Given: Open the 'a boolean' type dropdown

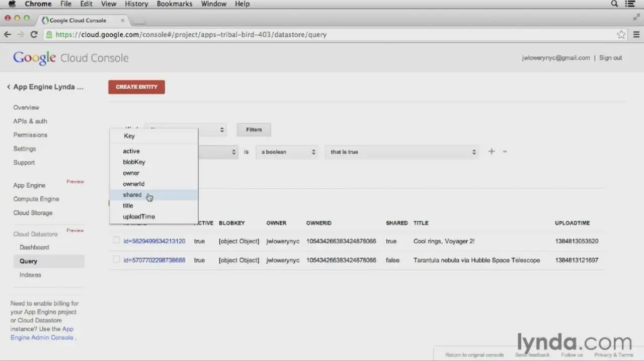Looking at the screenshot, I should click(287, 152).
